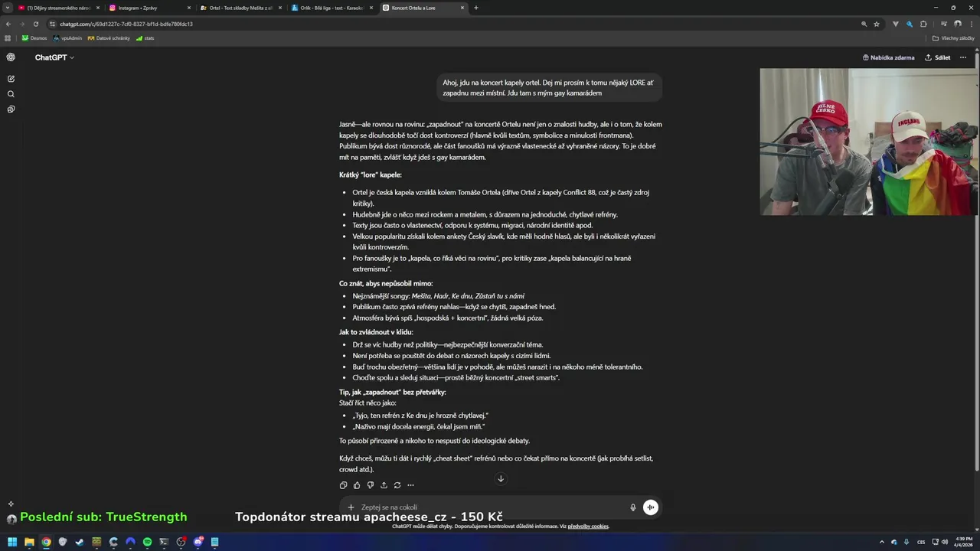Like the response with thumbs up

(357, 485)
